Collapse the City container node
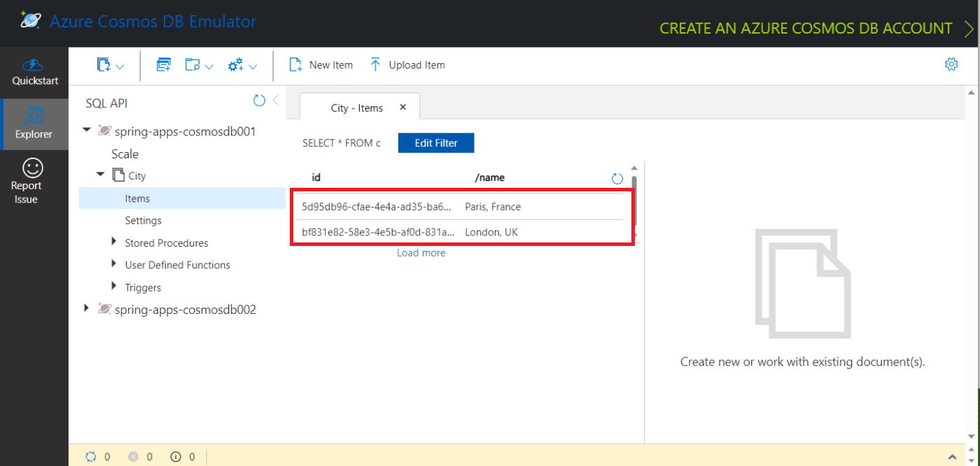 101,175
